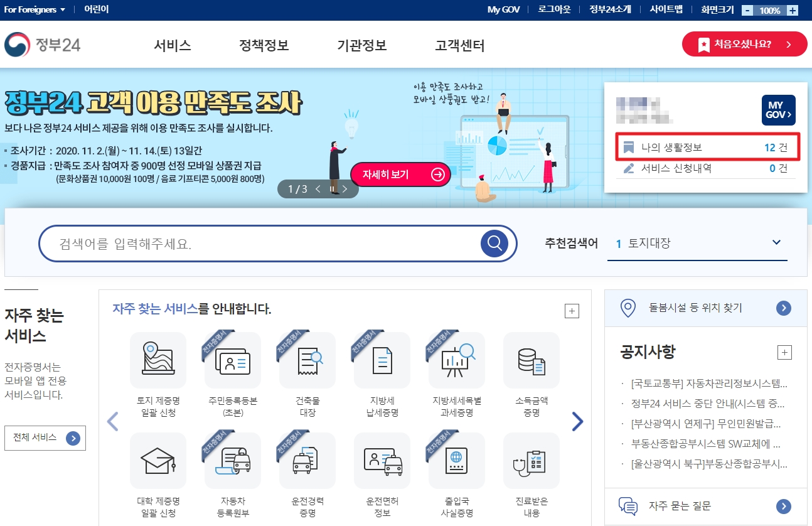
Task: Open the 기관정보 menu
Action: (362, 46)
